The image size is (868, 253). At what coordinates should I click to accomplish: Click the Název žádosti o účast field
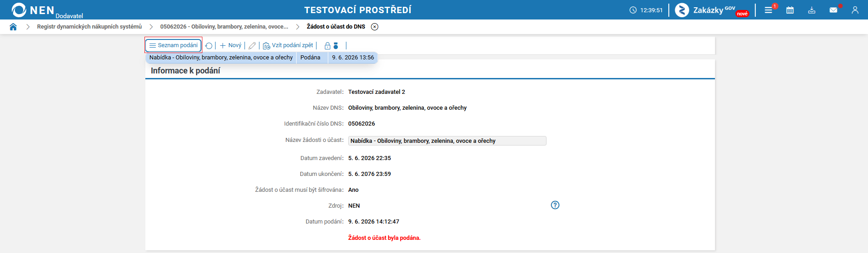(447, 141)
